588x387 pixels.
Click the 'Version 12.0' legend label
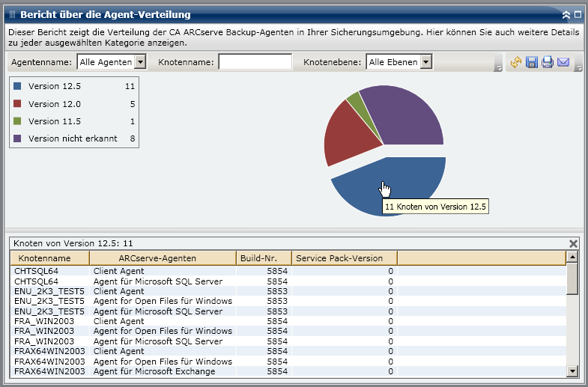point(55,104)
